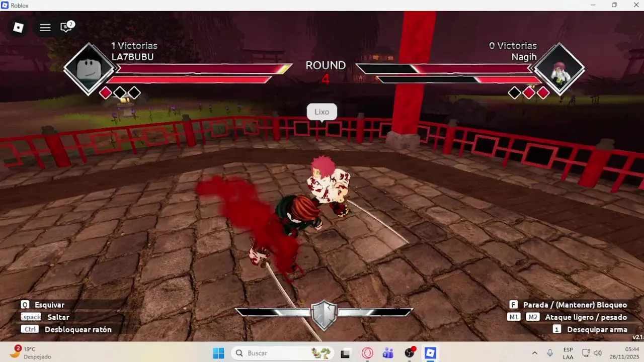
Task: Open Task View on the taskbar
Action: 345,353
